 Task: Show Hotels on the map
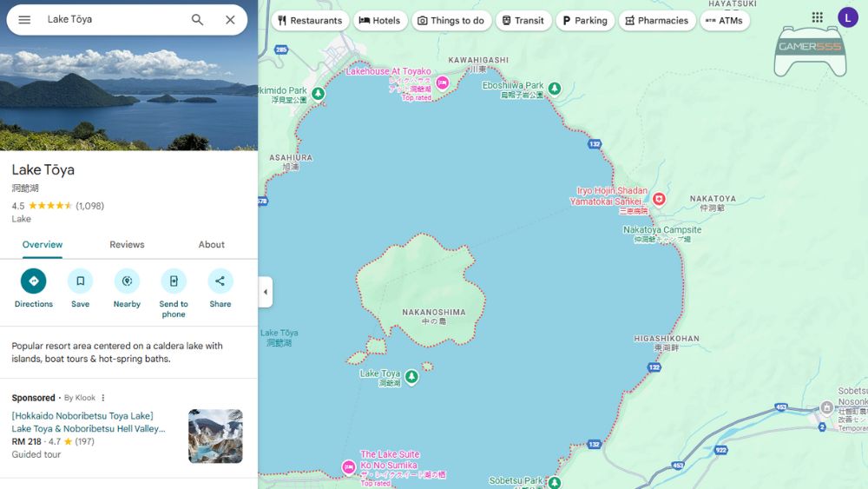(379, 21)
